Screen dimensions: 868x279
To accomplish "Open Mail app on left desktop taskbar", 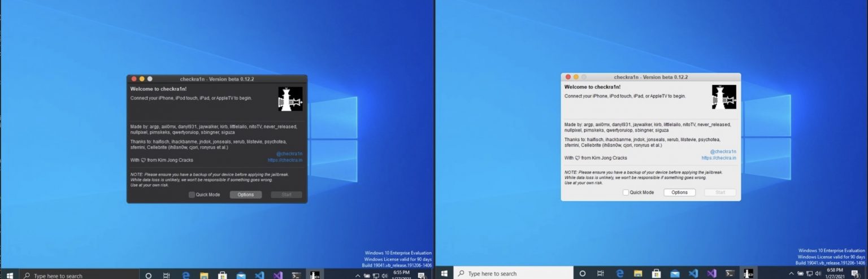I will pyautogui.click(x=241, y=276).
